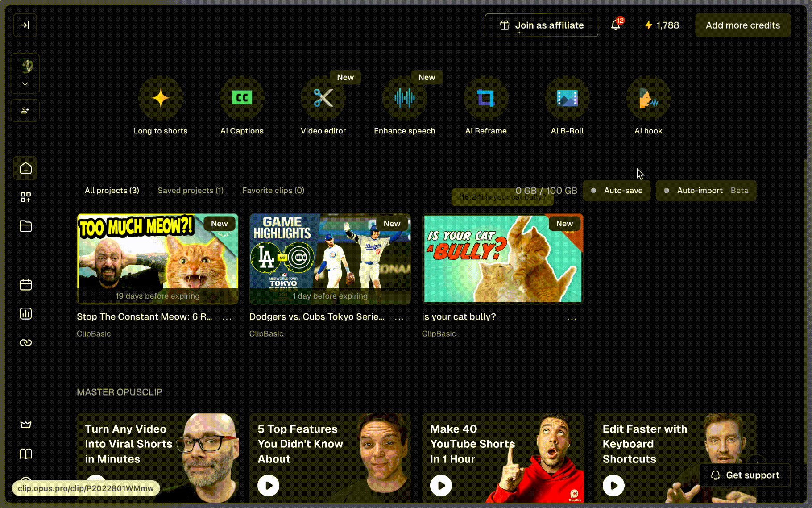Switch to Saved projects (1) tab
Screen dimensions: 812x508
[x=191, y=190]
